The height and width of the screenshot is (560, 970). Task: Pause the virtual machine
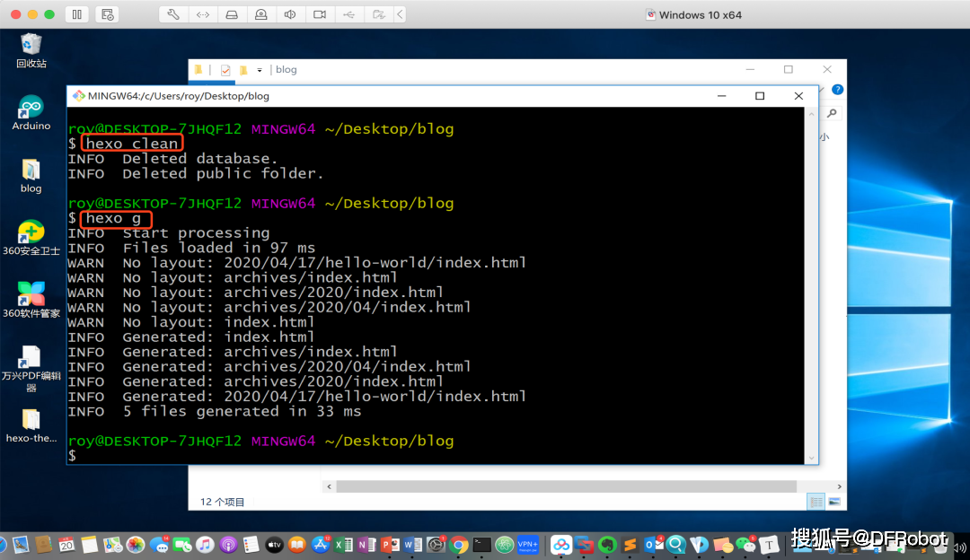point(76,14)
